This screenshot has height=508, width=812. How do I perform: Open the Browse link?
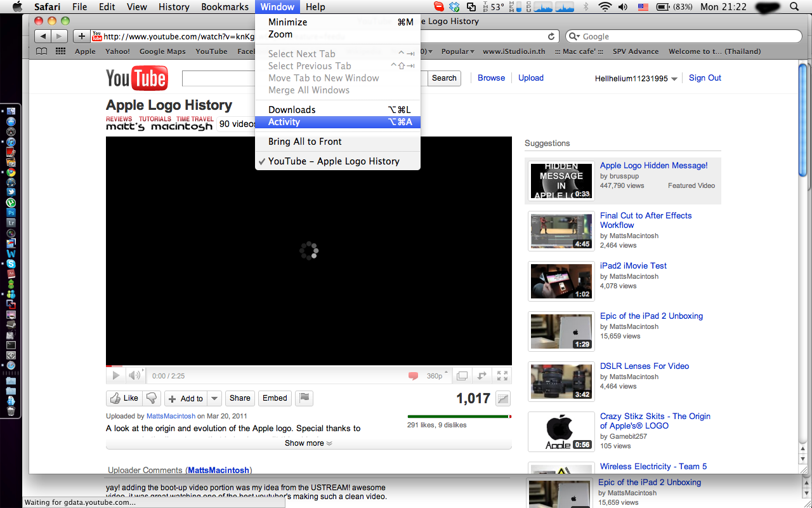coord(491,78)
